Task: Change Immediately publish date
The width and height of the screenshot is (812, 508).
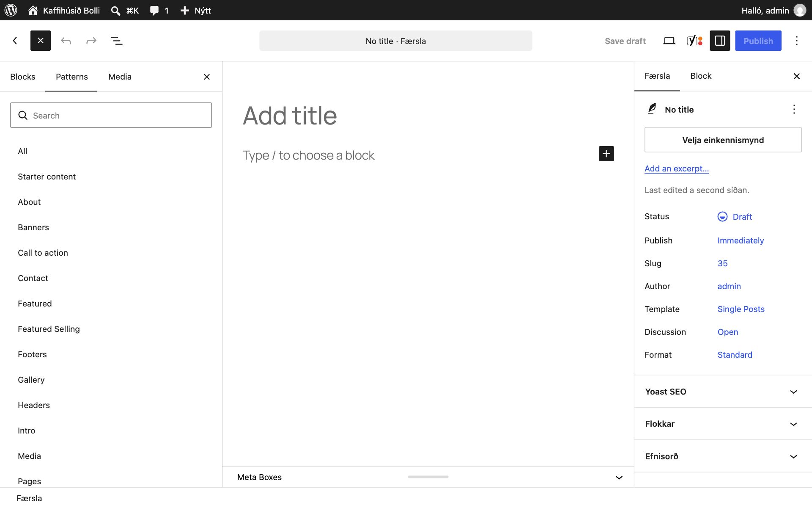Action: coord(741,240)
